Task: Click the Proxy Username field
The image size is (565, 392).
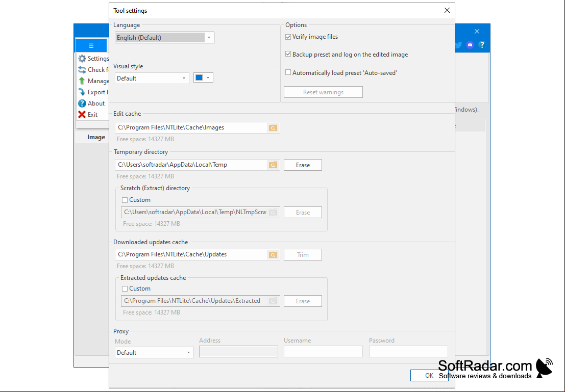Action: coord(323,351)
